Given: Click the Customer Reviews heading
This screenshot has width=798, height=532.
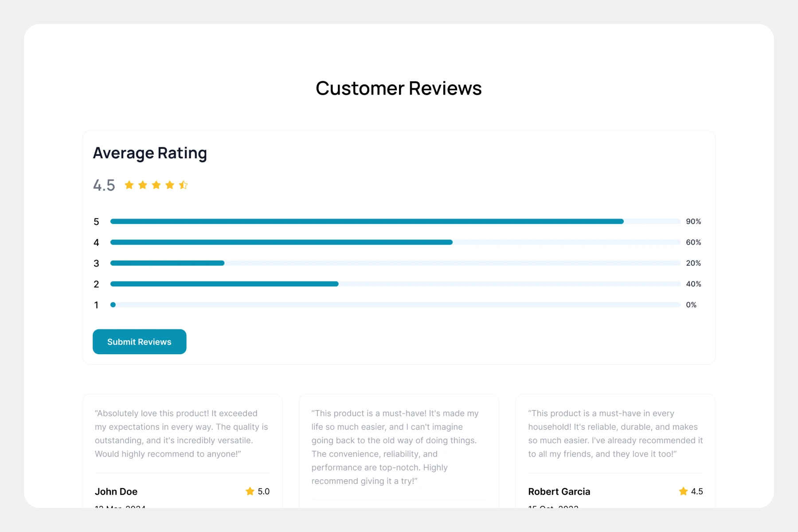Looking at the screenshot, I should click(399, 88).
